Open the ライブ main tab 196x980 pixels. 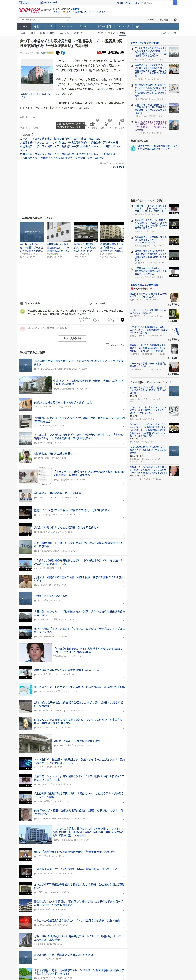pos(49,27)
